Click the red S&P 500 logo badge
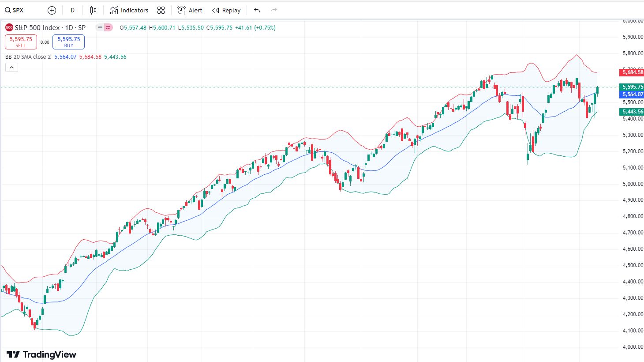Viewport: 644px width, 362px height. point(9,27)
